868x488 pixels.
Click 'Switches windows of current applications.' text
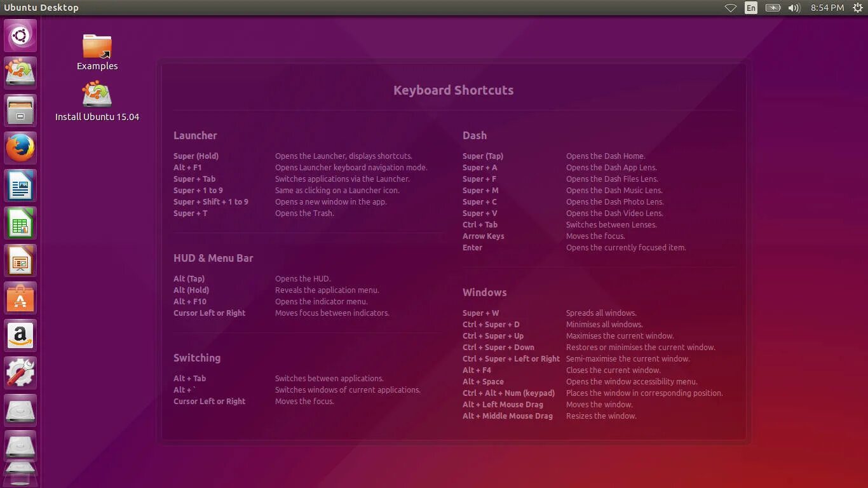coord(348,390)
